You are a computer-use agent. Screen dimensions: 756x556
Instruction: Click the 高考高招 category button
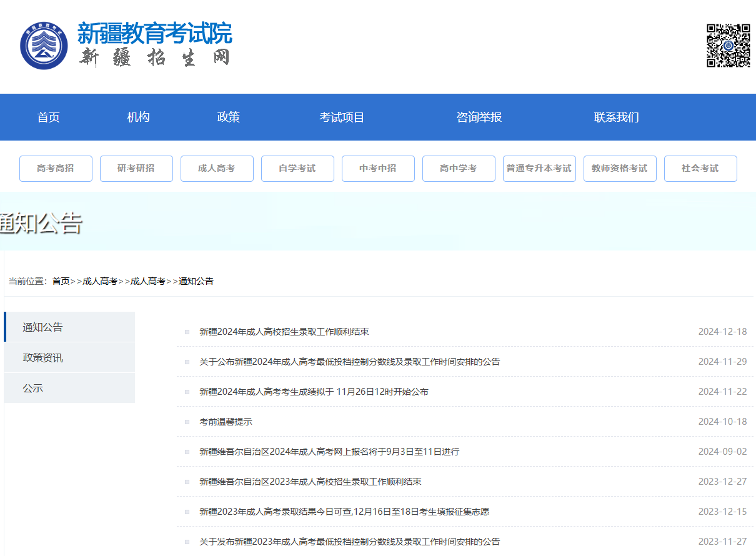(56, 169)
